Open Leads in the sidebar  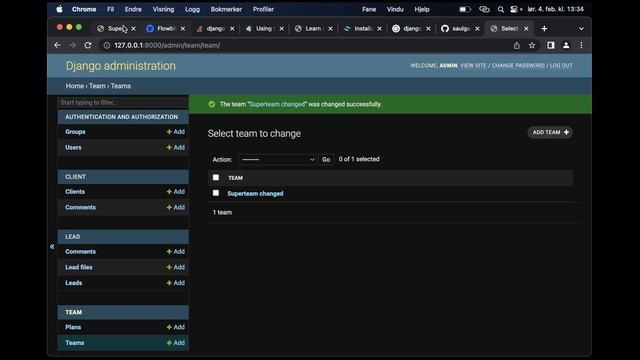73,283
